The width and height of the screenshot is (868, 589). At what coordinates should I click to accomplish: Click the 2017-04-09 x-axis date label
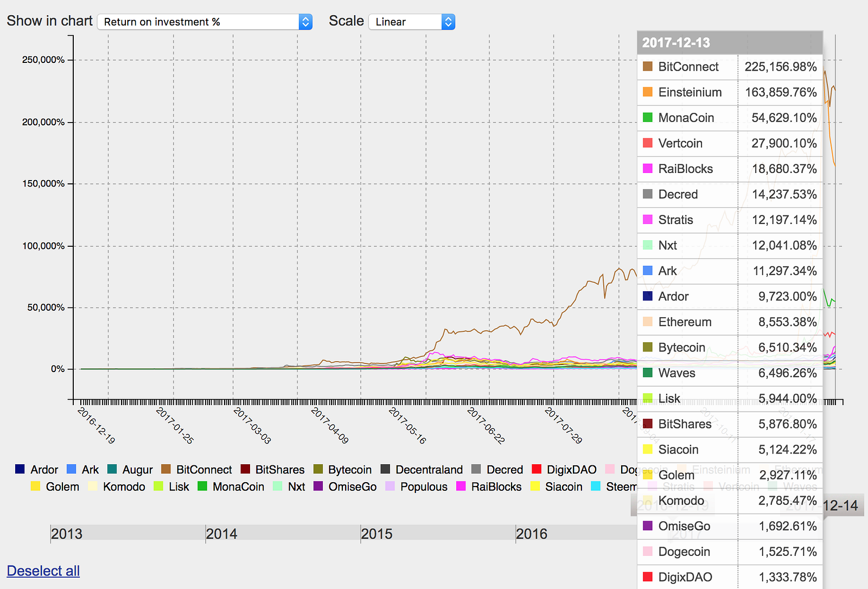point(330,426)
